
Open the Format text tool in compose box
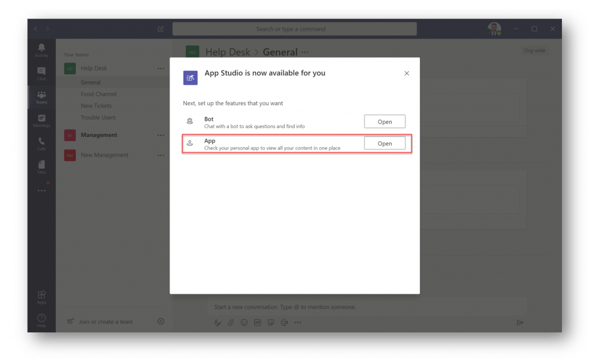click(217, 322)
